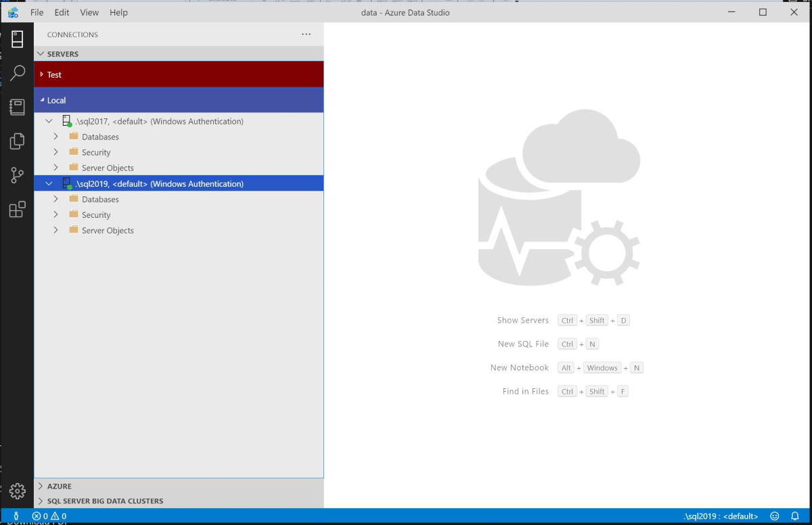Click folder icon of Server Objects under sql2017

[x=74, y=168]
